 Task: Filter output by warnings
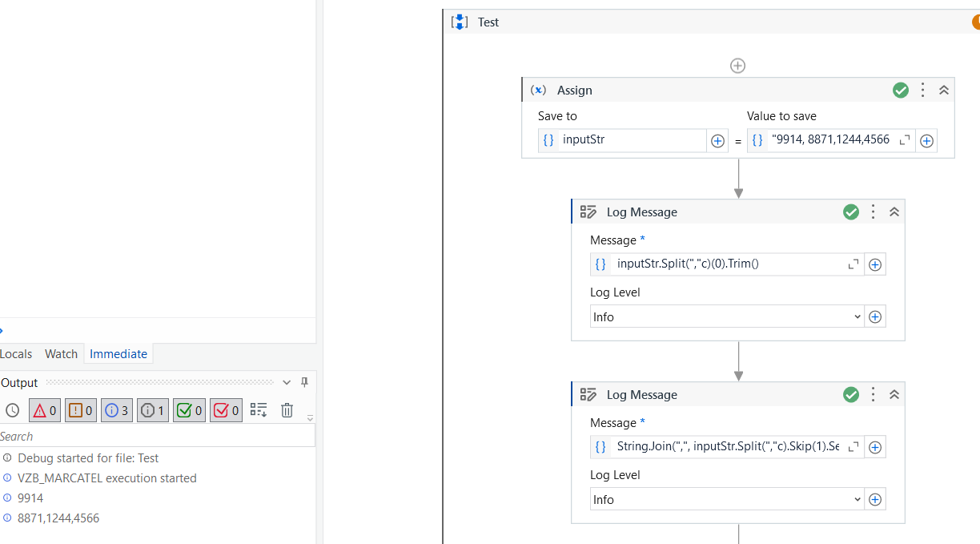[80, 410]
